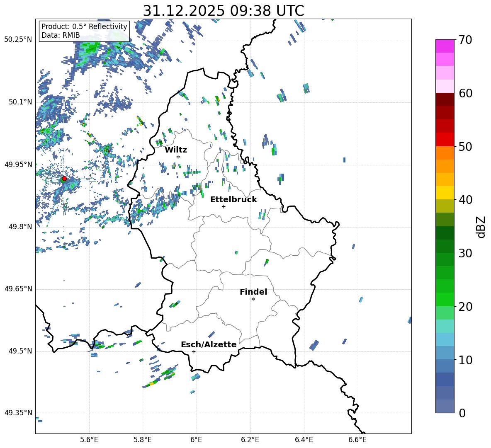Click the 6.2°E longitude tick label
Image resolution: width=491 pixels, height=448 pixels.
point(250,439)
